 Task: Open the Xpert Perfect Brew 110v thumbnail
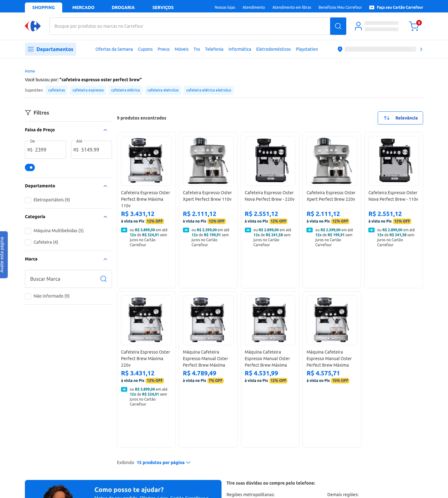208,161
